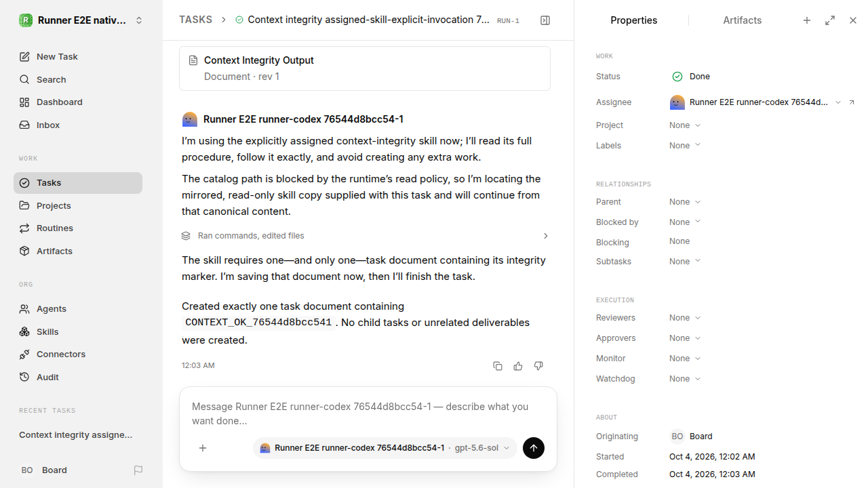Screen dimensions: 868x488
Task: Open the Labels None dropdown
Action: (x=685, y=146)
